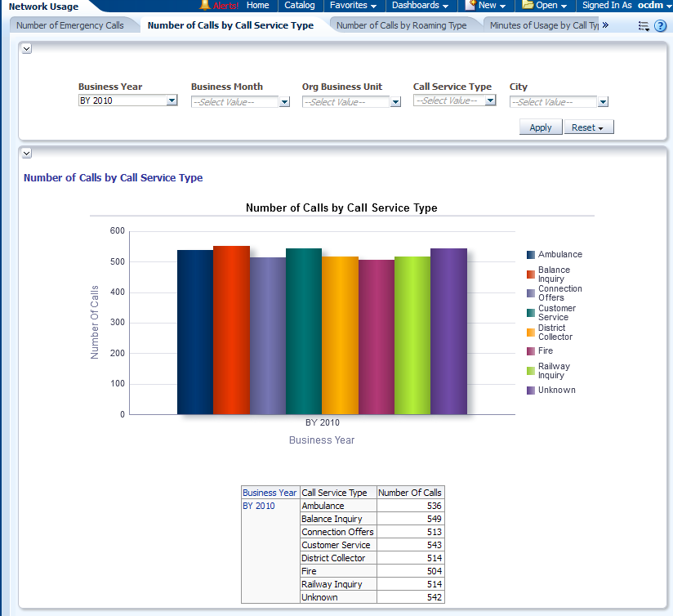The height and width of the screenshot is (616, 673).
Task: Open the page options menu icon
Action: pos(644,26)
